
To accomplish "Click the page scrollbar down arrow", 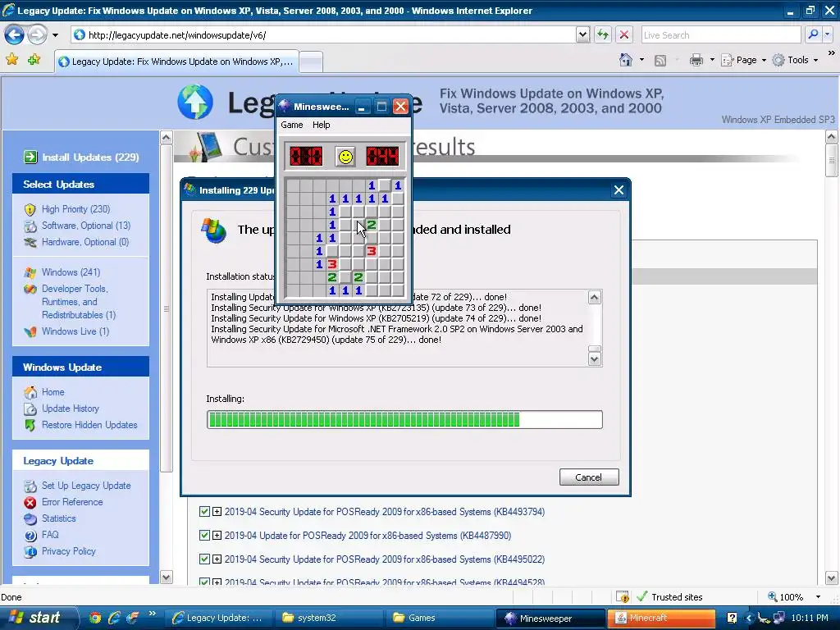I will [832, 578].
